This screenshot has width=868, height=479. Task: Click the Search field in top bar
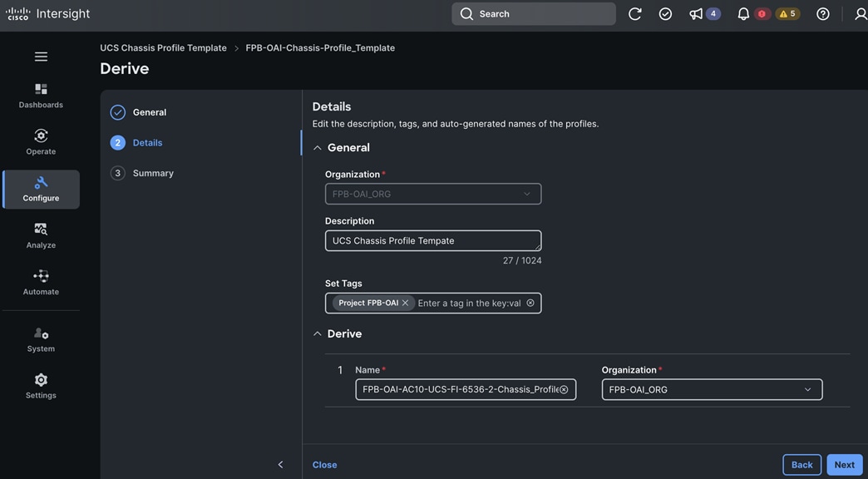[534, 14]
